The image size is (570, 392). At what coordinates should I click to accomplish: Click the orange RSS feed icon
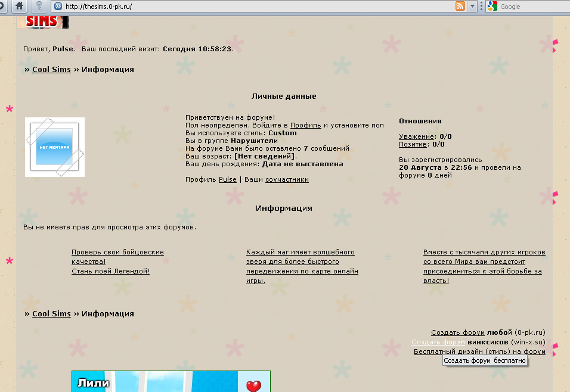point(460,6)
